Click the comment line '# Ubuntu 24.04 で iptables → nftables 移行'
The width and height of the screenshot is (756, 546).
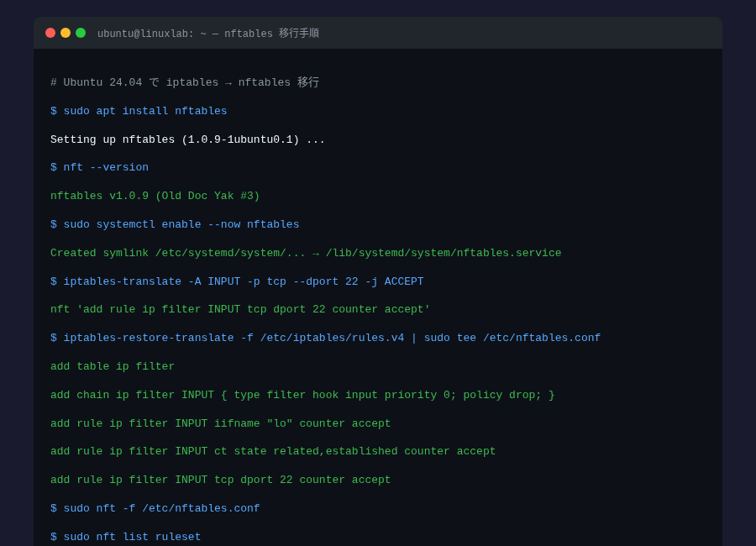[x=185, y=82]
